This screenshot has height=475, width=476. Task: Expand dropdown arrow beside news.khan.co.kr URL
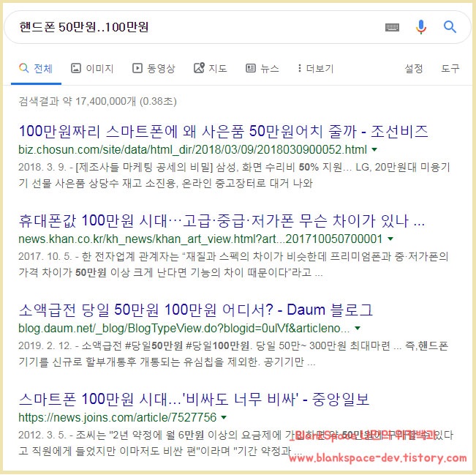click(x=390, y=239)
